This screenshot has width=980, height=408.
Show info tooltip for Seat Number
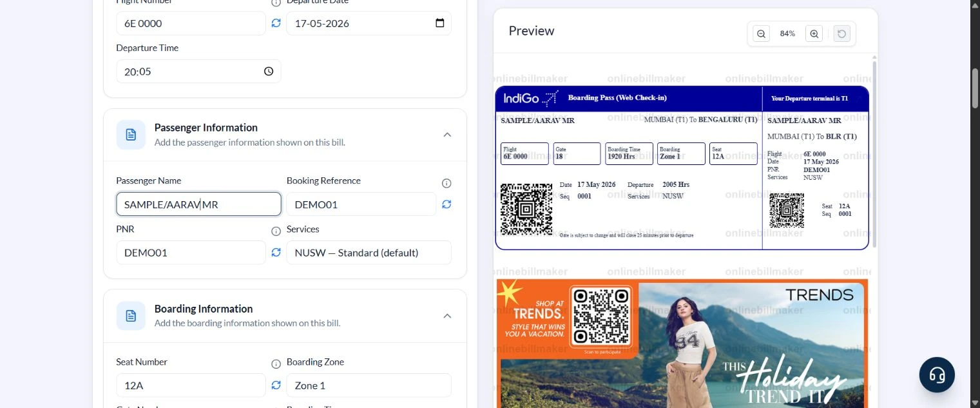click(276, 364)
